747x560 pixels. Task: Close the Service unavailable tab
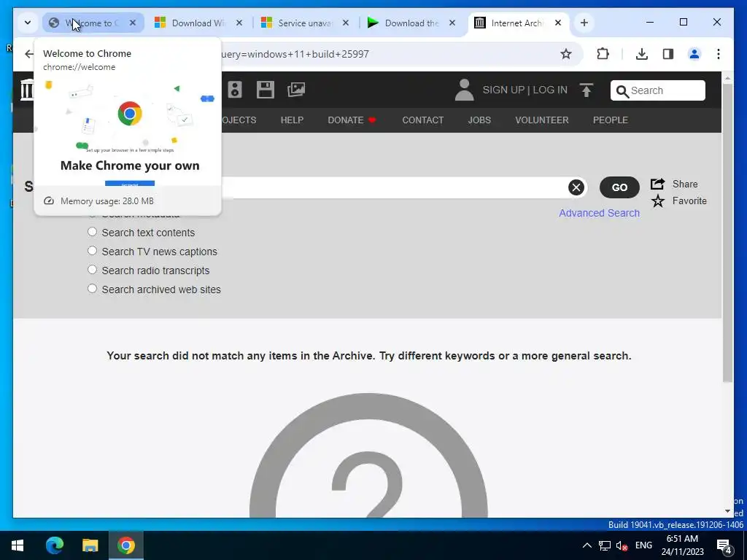click(346, 23)
